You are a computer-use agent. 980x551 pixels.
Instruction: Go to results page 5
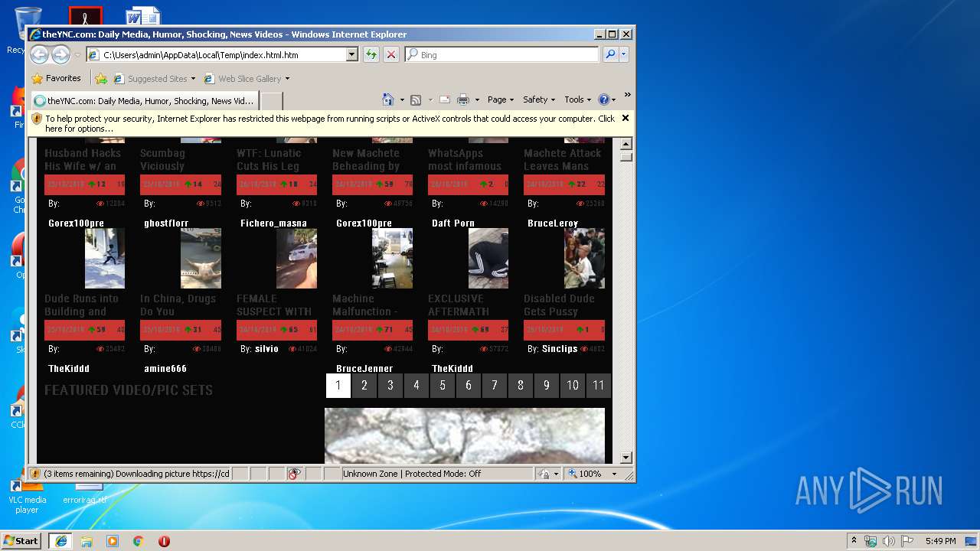click(443, 386)
